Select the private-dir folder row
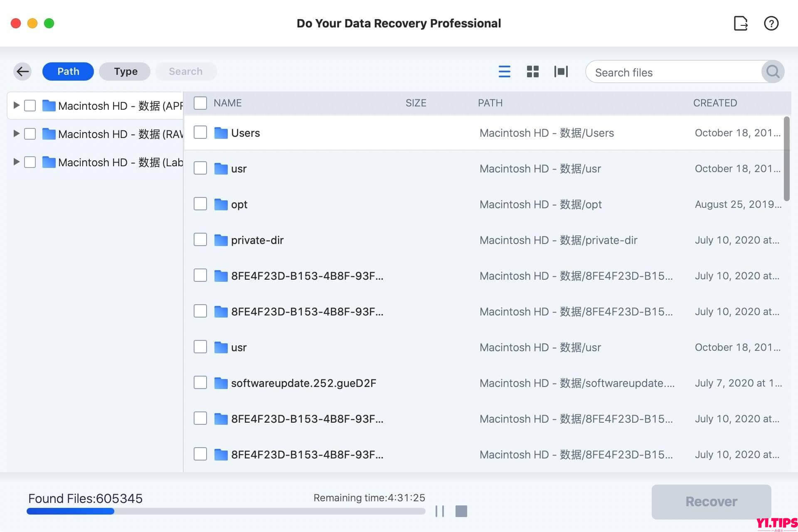 [x=257, y=240]
